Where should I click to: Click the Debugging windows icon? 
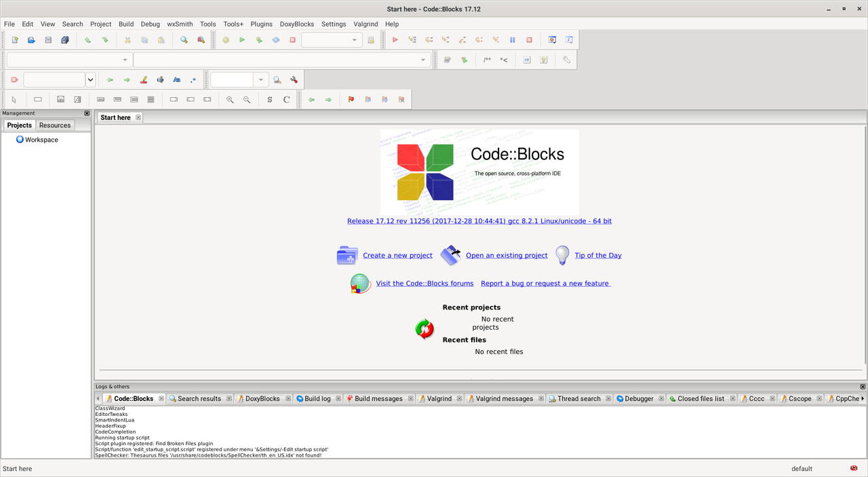[x=552, y=40]
